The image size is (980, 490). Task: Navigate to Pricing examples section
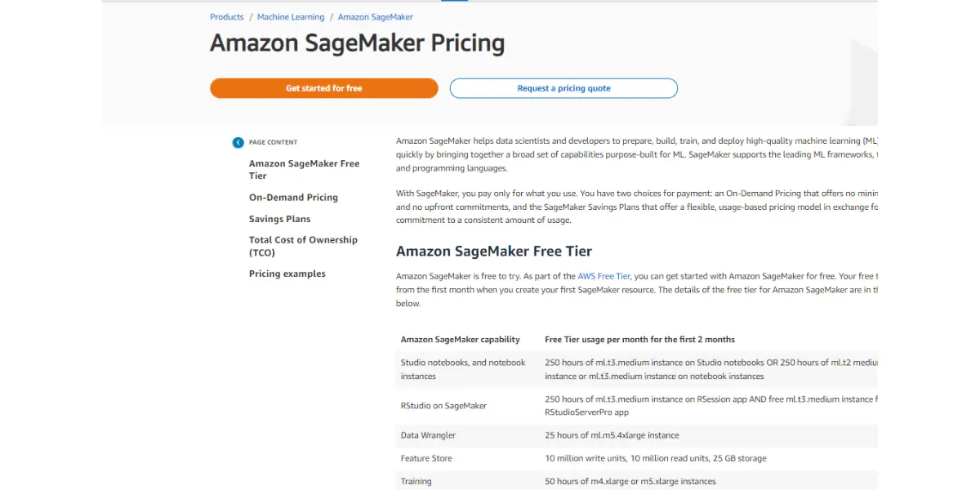point(287,274)
